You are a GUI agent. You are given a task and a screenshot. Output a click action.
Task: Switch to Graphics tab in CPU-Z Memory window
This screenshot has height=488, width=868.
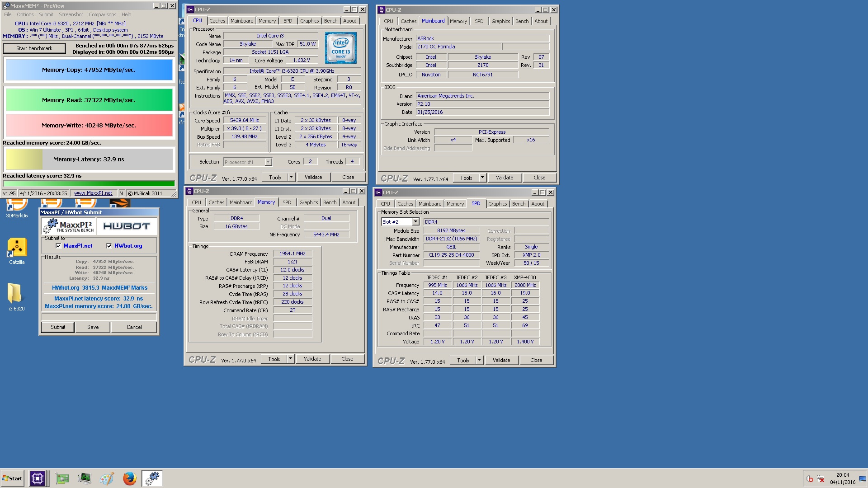(308, 202)
